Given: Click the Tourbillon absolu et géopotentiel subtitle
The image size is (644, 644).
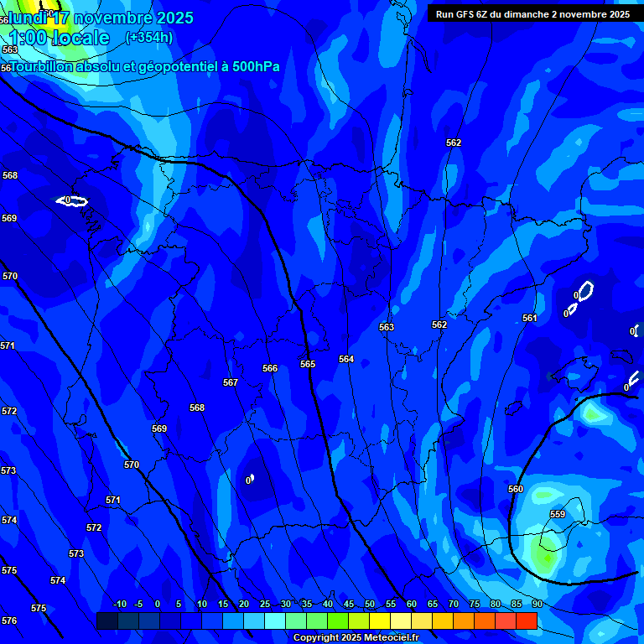Looking at the screenshot, I should 144,67.
